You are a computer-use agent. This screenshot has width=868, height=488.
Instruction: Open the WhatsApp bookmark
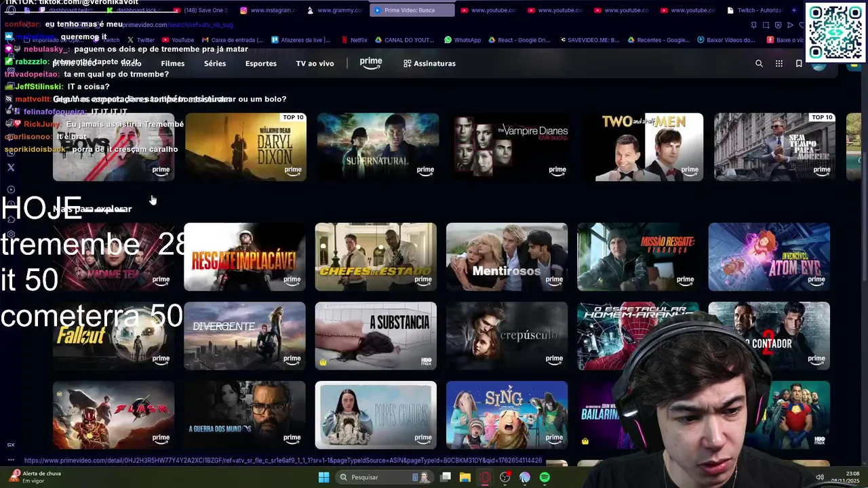[462, 40]
